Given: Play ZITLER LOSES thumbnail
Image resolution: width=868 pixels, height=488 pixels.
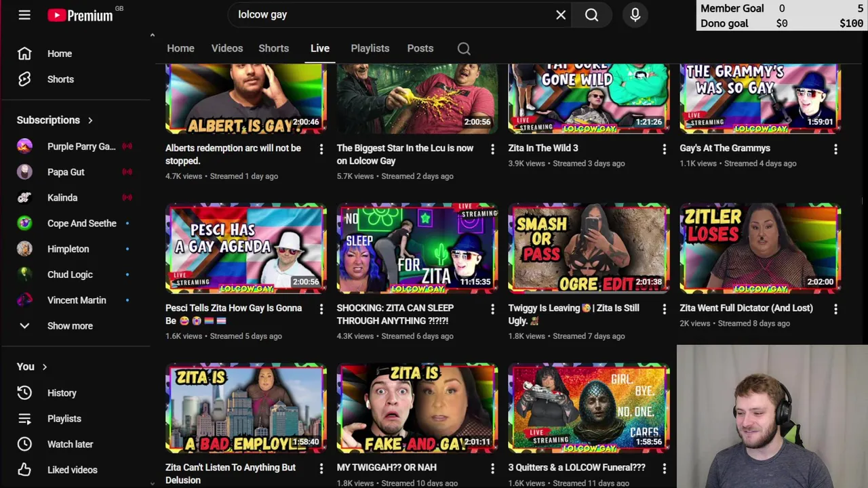Looking at the screenshot, I should tap(760, 249).
